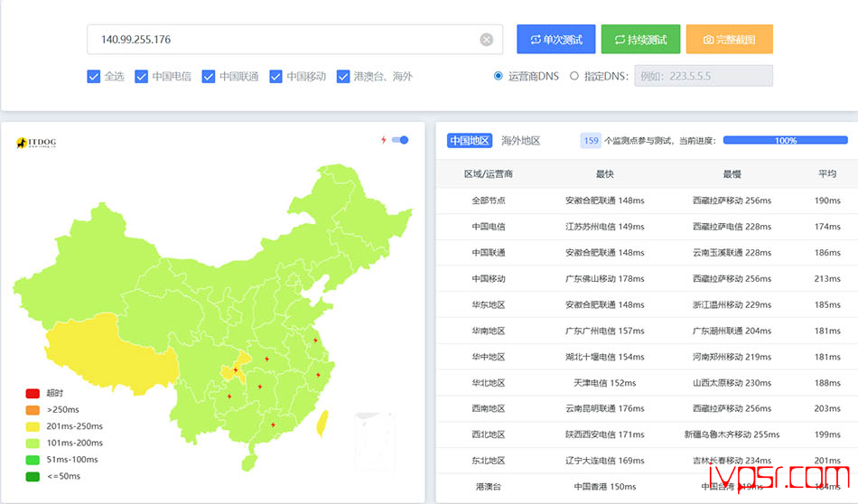Select the 中国移动 table row label
The height and width of the screenshot is (504, 858).
[488, 278]
